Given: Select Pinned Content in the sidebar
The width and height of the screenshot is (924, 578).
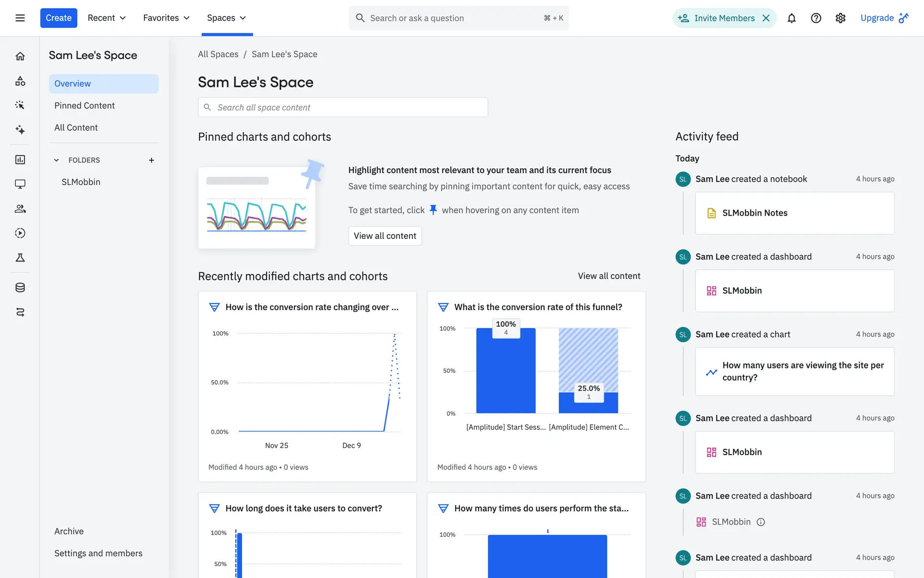Looking at the screenshot, I should (x=84, y=105).
